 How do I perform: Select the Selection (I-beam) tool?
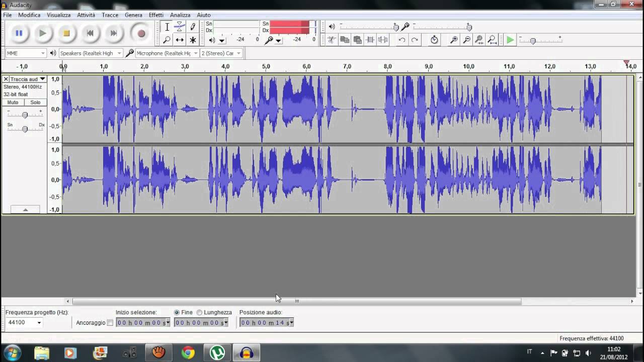click(167, 27)
